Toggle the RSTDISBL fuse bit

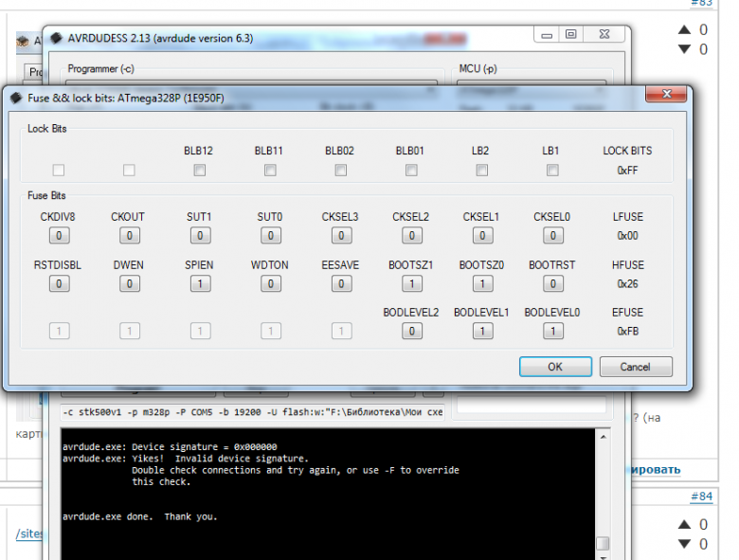[x=59, y=283]
